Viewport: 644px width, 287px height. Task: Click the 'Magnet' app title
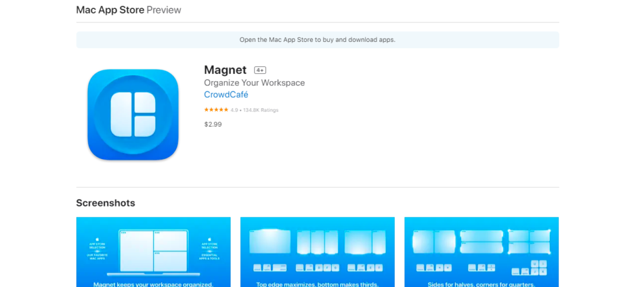225,69
